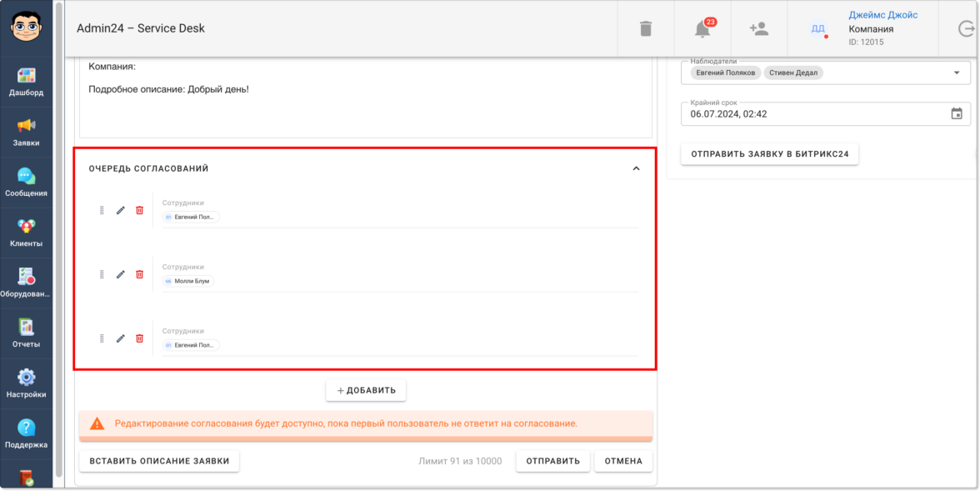Open notifications bell with 23 badge
The image size is (980, 491).
703,29
